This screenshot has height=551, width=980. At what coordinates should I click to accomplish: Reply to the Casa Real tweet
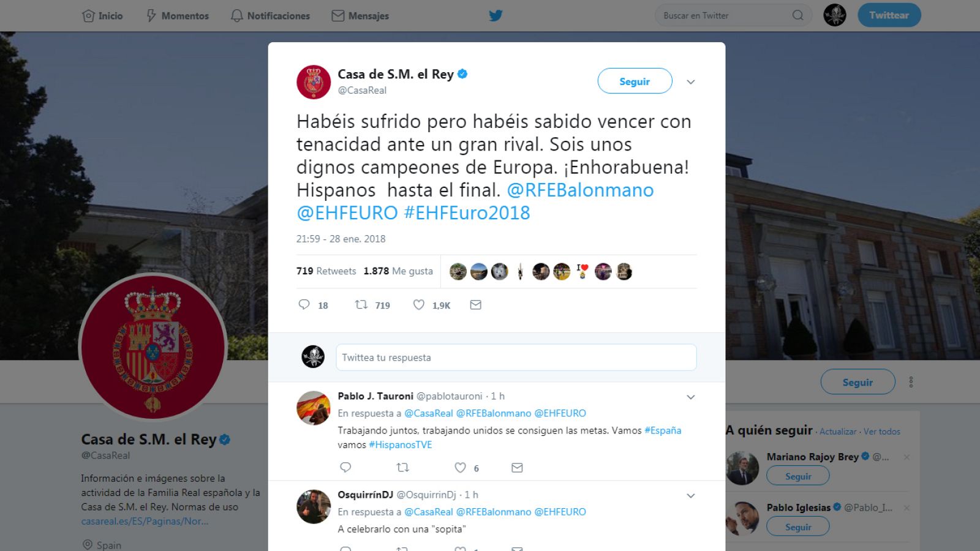coord(304,304)
